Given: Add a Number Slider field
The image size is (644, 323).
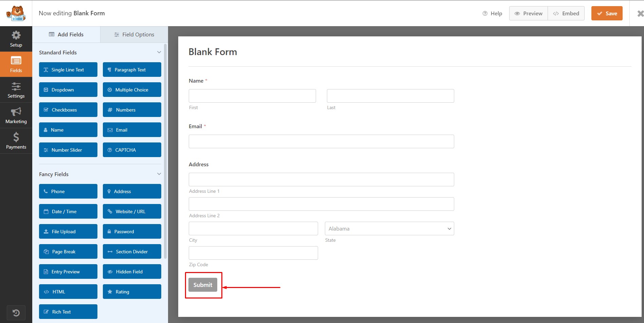Looking at the screenshot, I should pyautogui.click(x=68, y=150).
